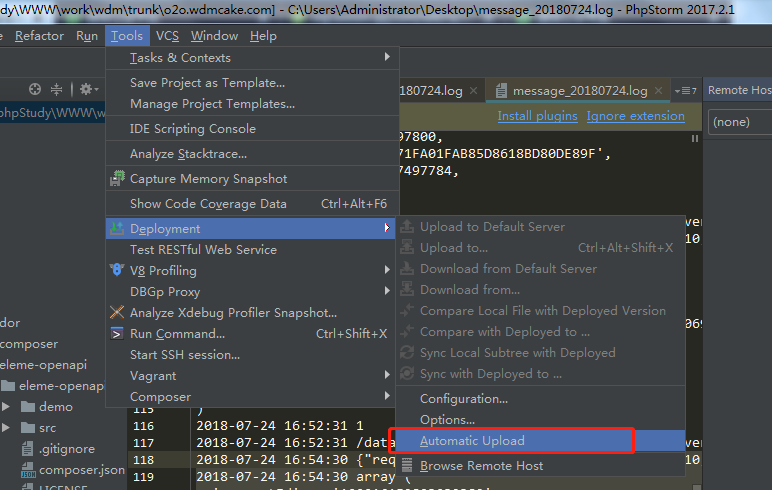
Task: Select Show Code Coverage Data
Action: [252, 204]
